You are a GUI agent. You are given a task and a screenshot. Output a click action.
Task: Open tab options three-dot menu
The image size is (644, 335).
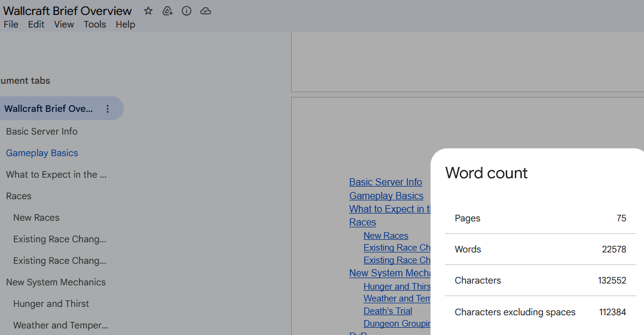coord(108,109)
